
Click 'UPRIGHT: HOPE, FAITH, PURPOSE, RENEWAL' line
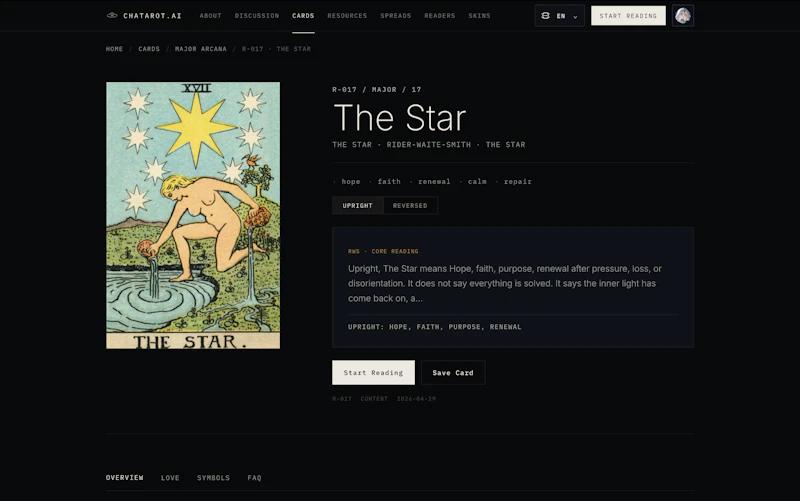pyautogui.click(x=435, y=327)
